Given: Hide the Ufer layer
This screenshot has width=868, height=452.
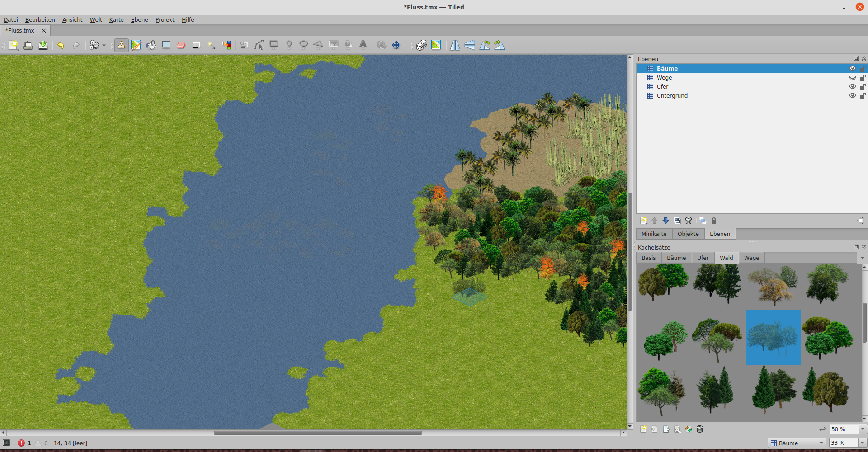Looking at the screenshot, I should point(852,87).
